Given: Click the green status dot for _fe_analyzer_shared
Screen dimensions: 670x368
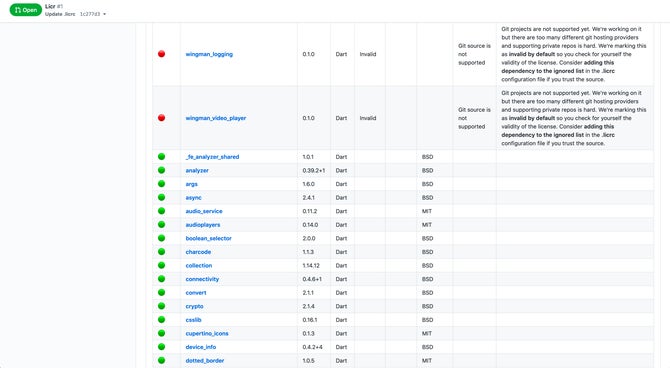Looking at the screenshot, I should [x=162, y=156].
